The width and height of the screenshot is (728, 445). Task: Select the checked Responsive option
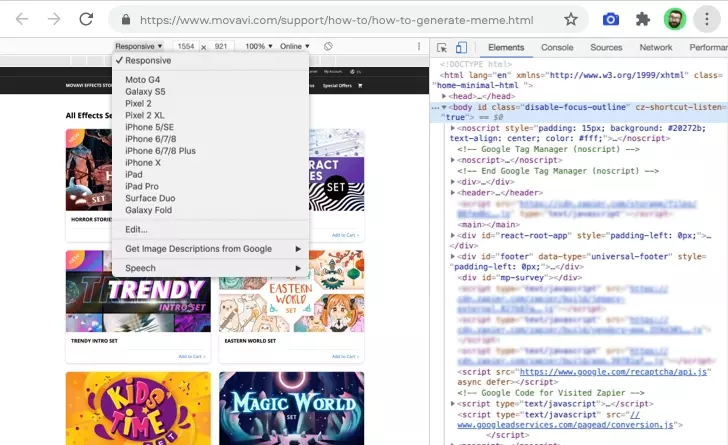click(x=210, y=60)
